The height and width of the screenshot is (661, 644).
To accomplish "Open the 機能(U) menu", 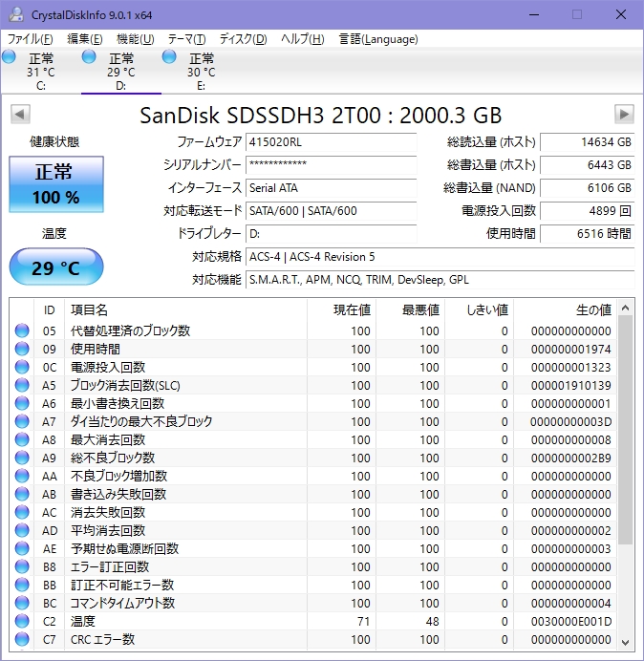I will (135, 39).
